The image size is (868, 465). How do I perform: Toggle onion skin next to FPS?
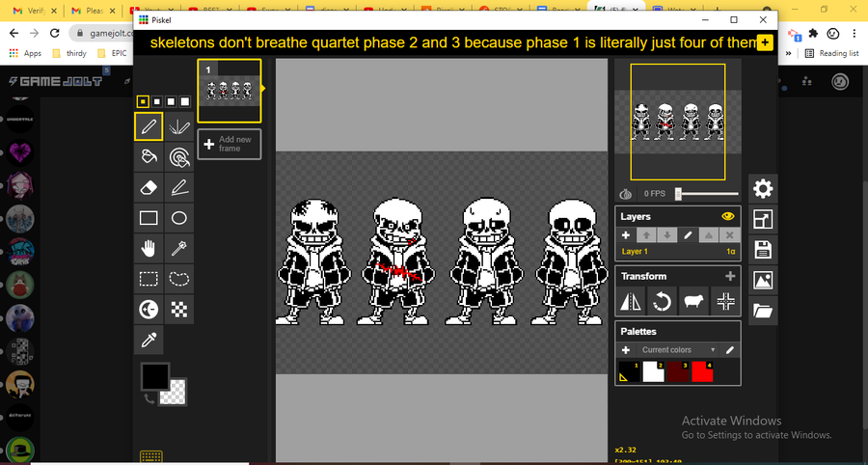pos(626,194)
